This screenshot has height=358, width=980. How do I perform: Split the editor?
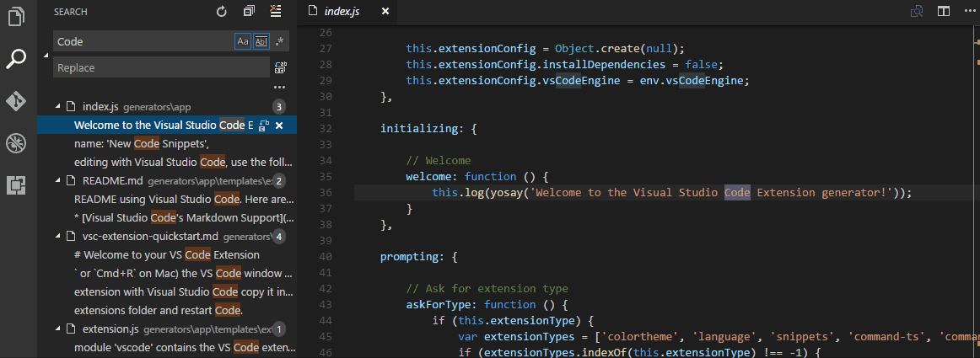pos(943,11)
